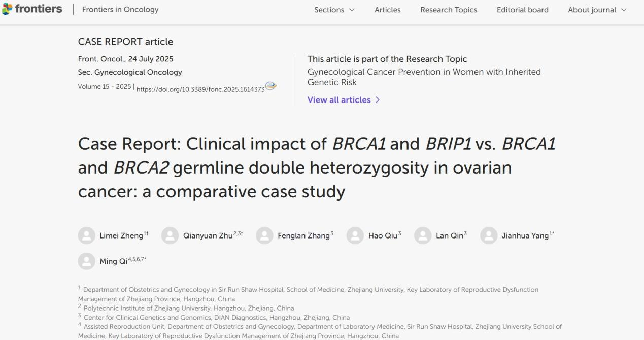Click Qianyuan Zhu's author avatar icon

click(x=170, y=235)
